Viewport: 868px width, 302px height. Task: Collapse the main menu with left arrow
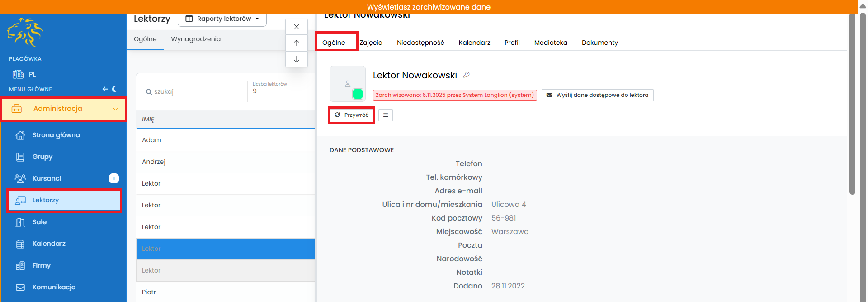coord(105,89)
